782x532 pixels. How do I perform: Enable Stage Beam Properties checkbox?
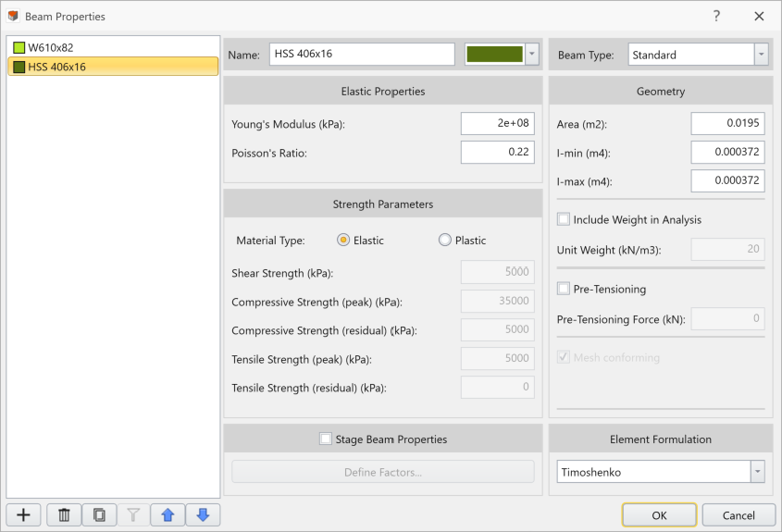pos(325,439)
